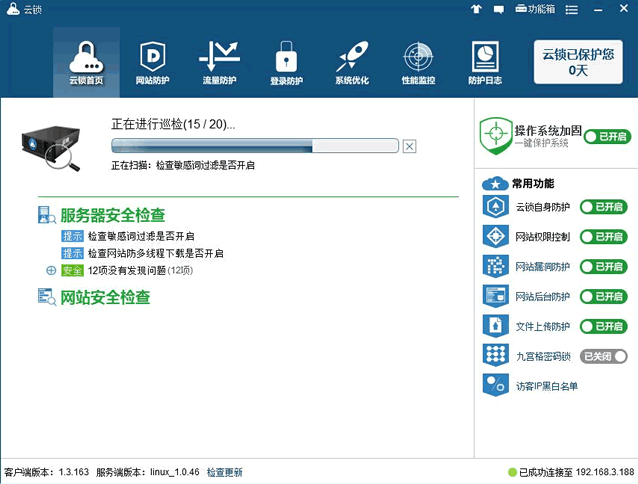Image resolution: width=638 pixels, height=484 pixels.
Task: Click the server scanning illustration
Action: click(51, 148)
